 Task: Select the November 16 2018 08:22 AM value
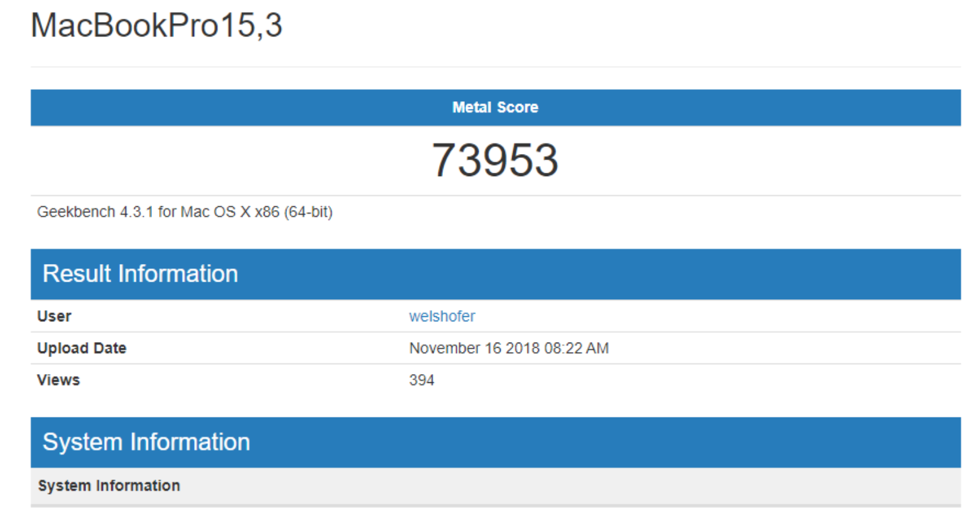pyautogui.click(x=509, y=348)
